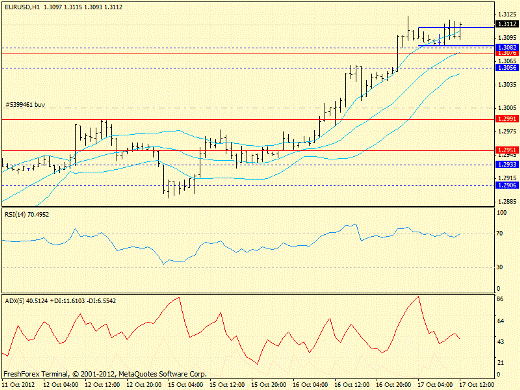The height and width of the screenshot is (390, 520).
Task: Click the ADX scale value 64
Action: [x=500, y=321]
